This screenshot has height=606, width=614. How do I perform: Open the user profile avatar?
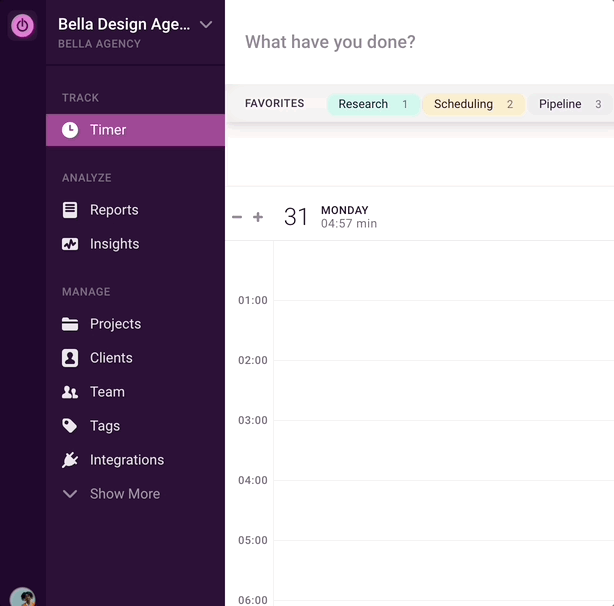point(22,597)
